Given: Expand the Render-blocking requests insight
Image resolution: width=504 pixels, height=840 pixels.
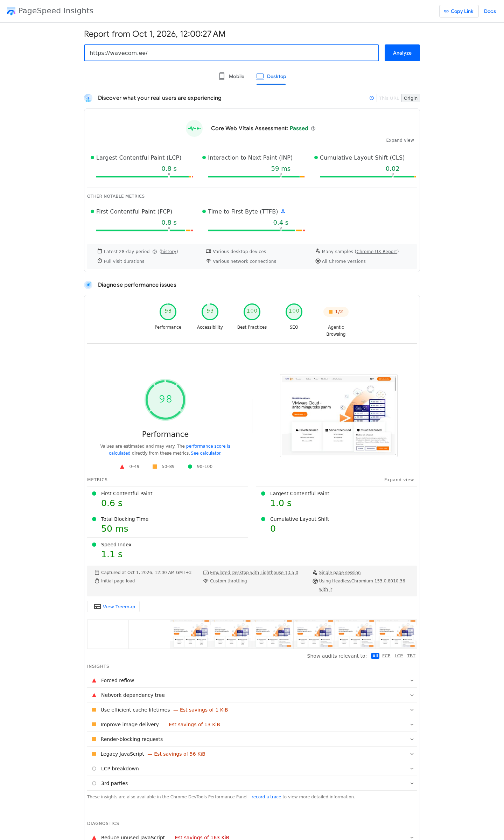Looking at the screenshot, I should click(252, 739).
